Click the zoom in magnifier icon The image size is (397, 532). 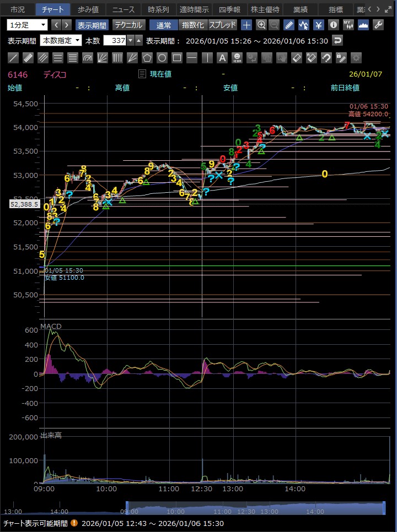[261, 25]
